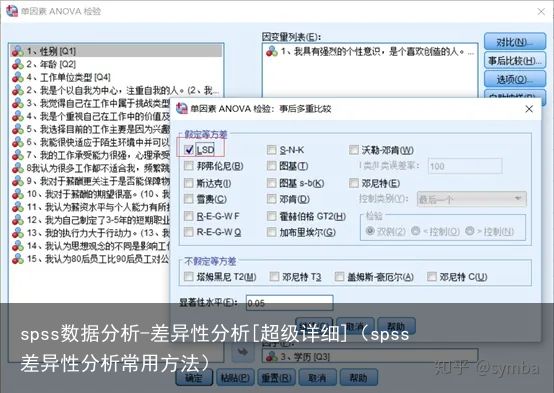Select variable 1、性别 [Q1]

pos(117,51)
